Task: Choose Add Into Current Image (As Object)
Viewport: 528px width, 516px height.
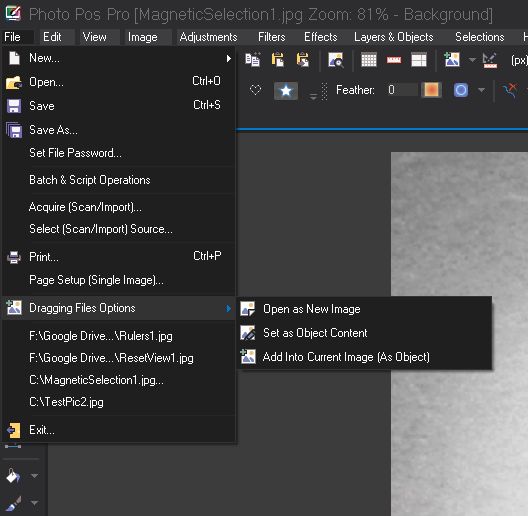Action: pos(365,357)
